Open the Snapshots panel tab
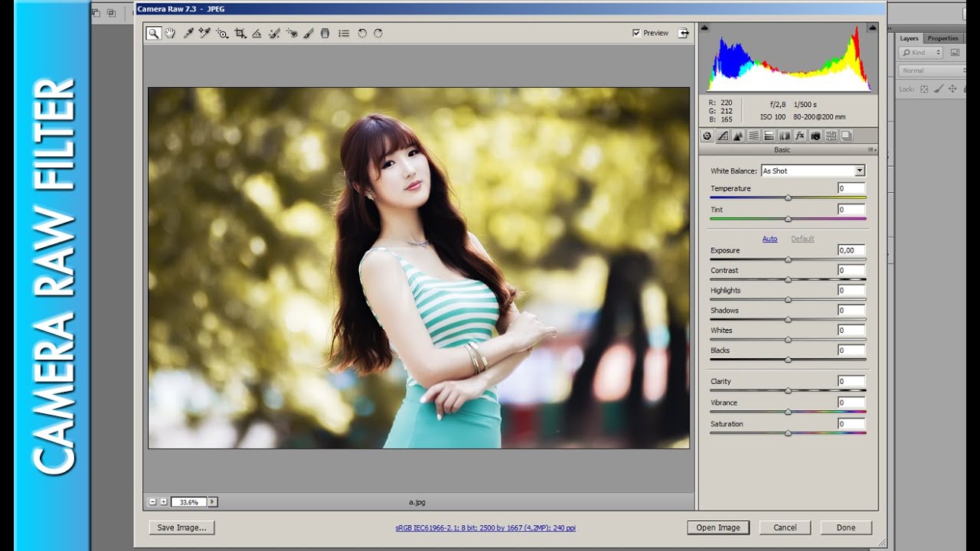 pyautogui.click(x=846, y=135)
